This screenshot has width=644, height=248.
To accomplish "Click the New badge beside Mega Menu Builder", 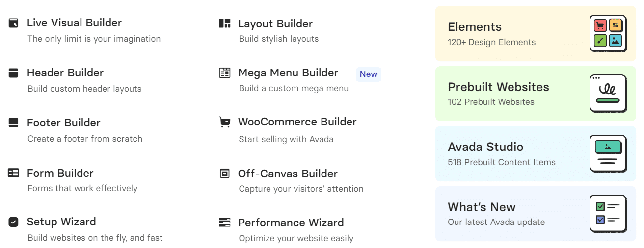I will [x=369, y=74].
